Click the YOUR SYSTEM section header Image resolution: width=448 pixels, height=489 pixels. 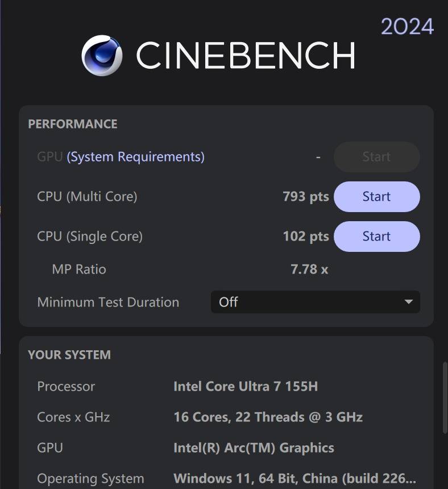pyautogui.click(x=69, y=355)
